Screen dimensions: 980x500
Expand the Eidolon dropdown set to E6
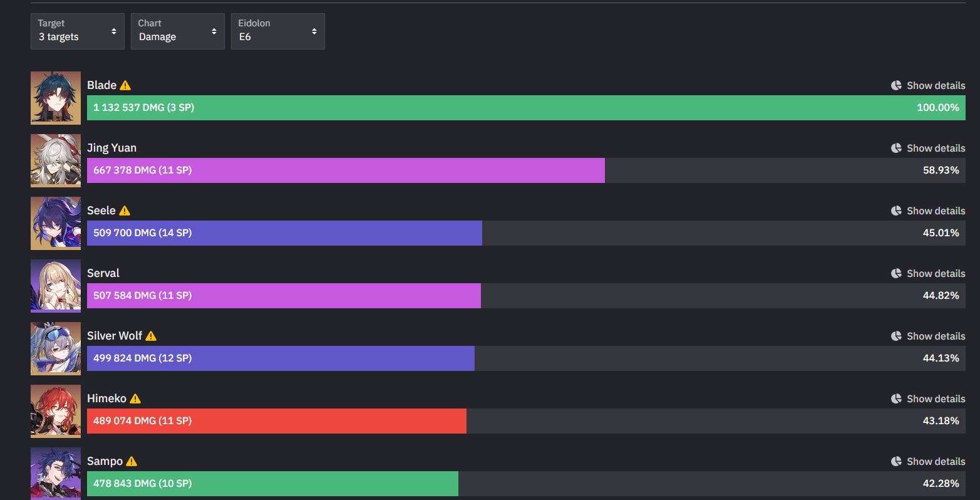point(278,31)
